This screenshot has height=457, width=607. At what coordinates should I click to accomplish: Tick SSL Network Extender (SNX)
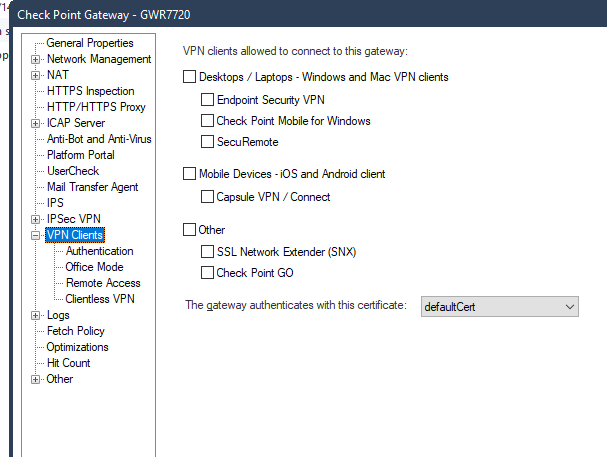pos(207,252)
